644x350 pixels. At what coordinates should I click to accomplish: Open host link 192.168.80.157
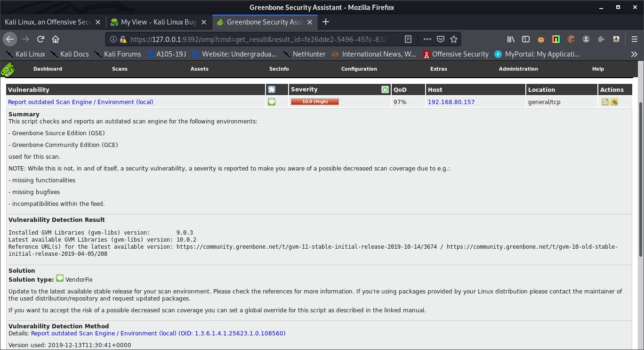(451, 102)
